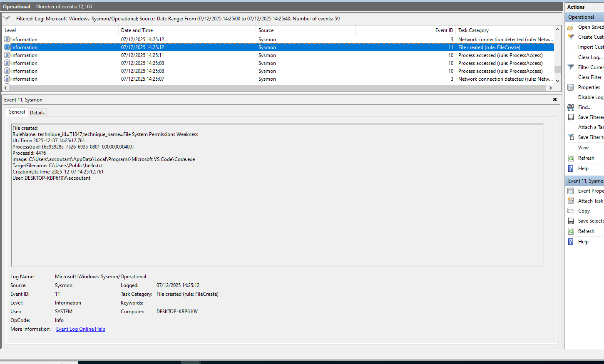Click the Attach Task clock icon under Event 11
This screenshot has width=604, height=364.
[571, 201]
